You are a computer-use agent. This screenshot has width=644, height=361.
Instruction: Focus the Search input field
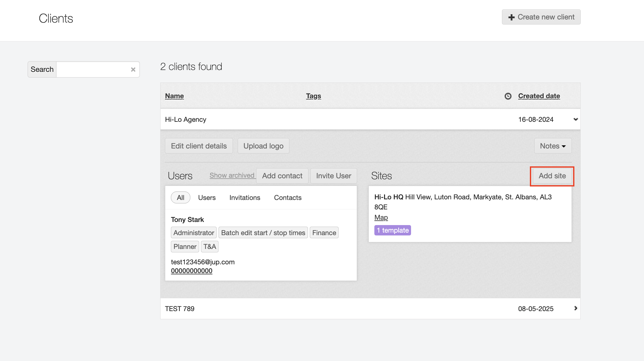pyautogui.click(x=93, y=69)
